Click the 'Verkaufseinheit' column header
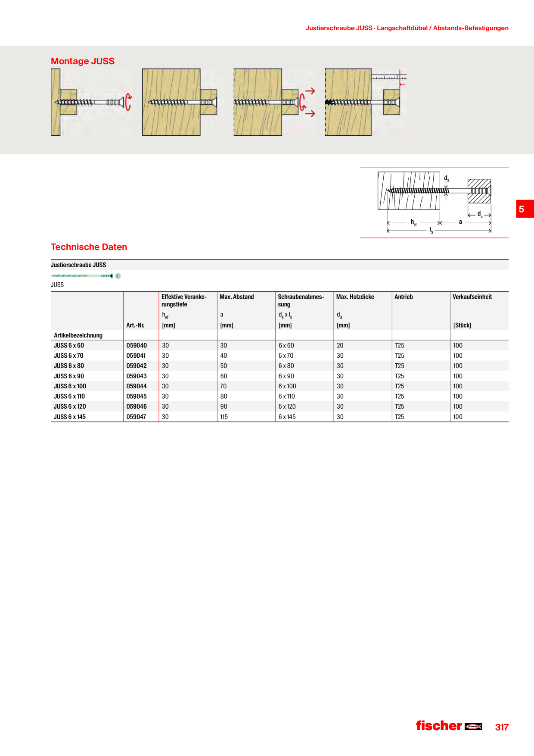Image resolution: width=534 pixels, height=756 pixels. pos(472,297)
